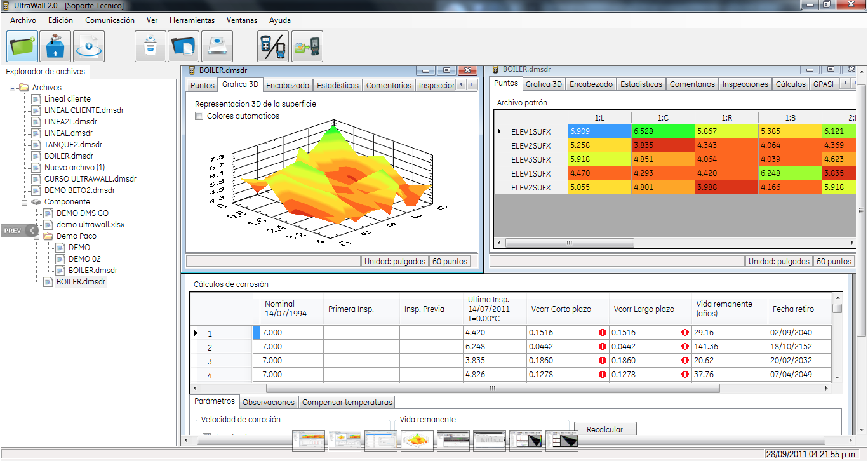Click the Recalcular button

pyautogui.click(x=605, y=429)
